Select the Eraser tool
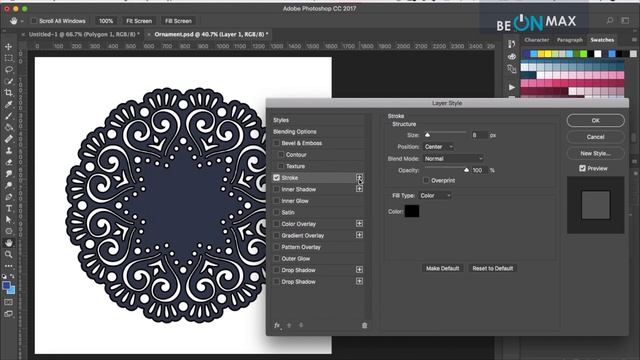This screenshot has width=640, height=360. tap(9, 162)
